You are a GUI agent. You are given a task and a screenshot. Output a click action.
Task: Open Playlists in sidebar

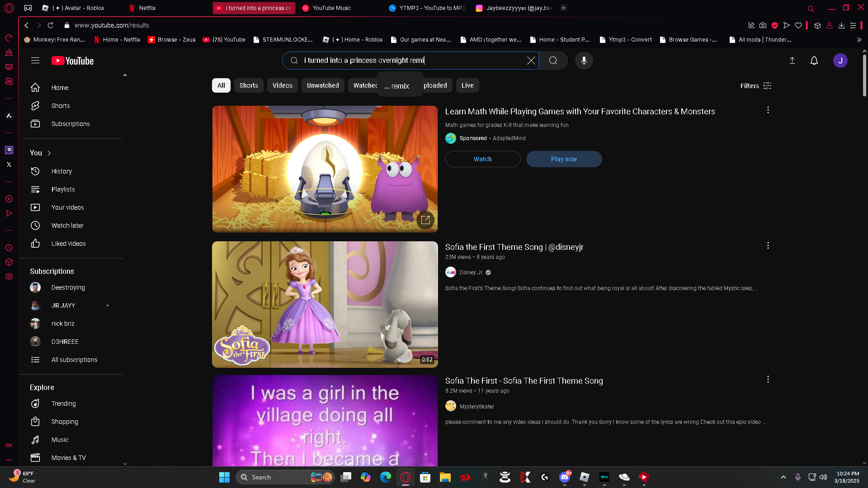tap(72, 189)
